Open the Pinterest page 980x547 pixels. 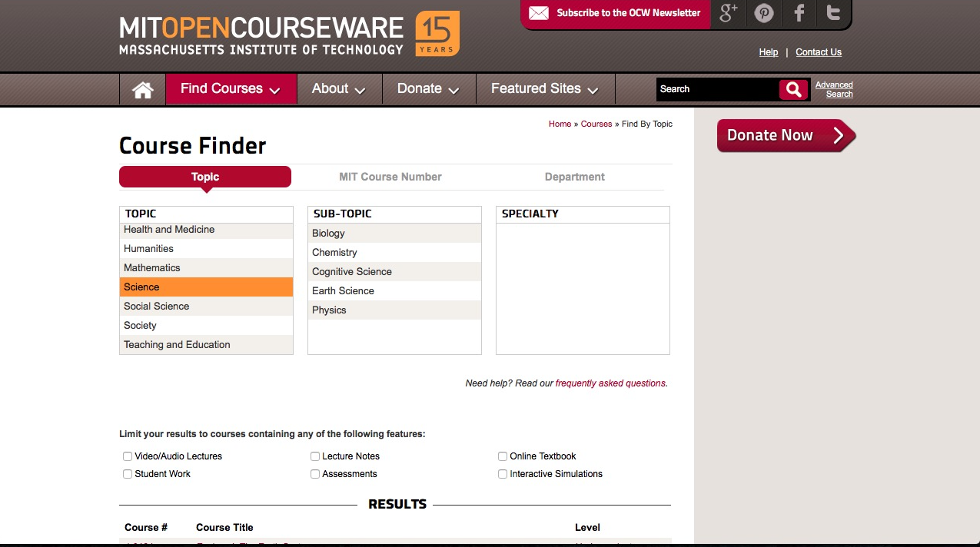(x=763, y=13)
